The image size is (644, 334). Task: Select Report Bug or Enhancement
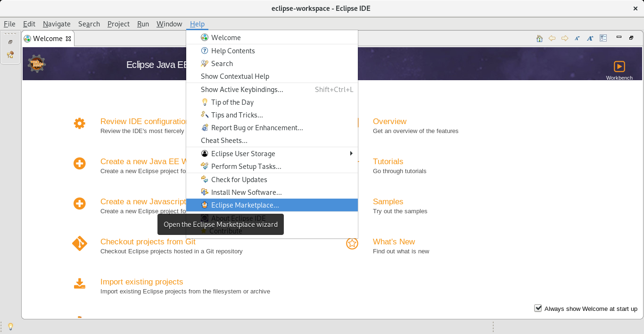272,127
